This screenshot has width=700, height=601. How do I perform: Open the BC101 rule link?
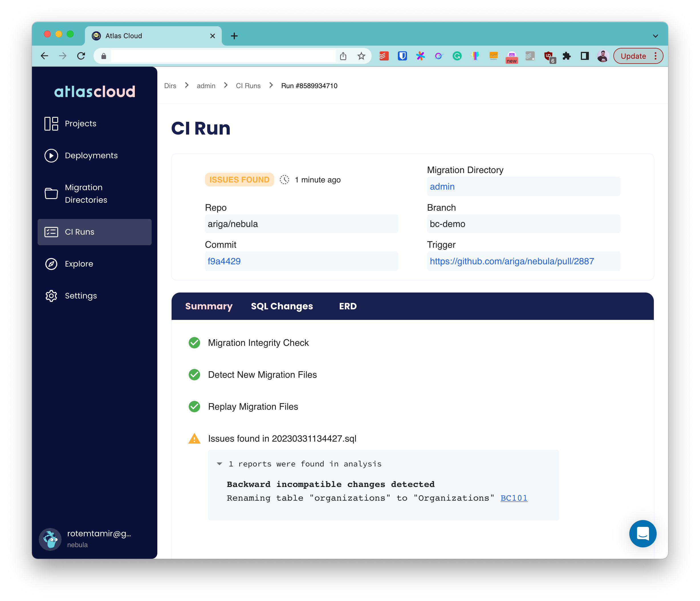(x=514, y=498)
